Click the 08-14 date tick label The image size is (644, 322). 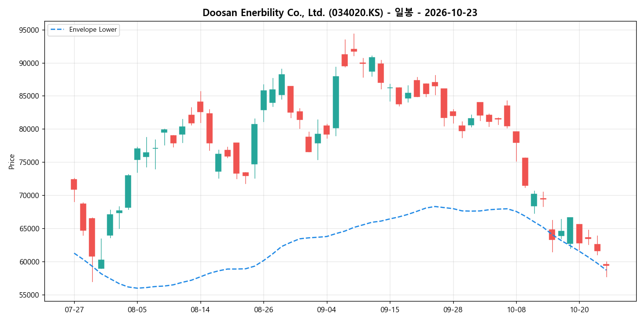click(x=200, y=310)
